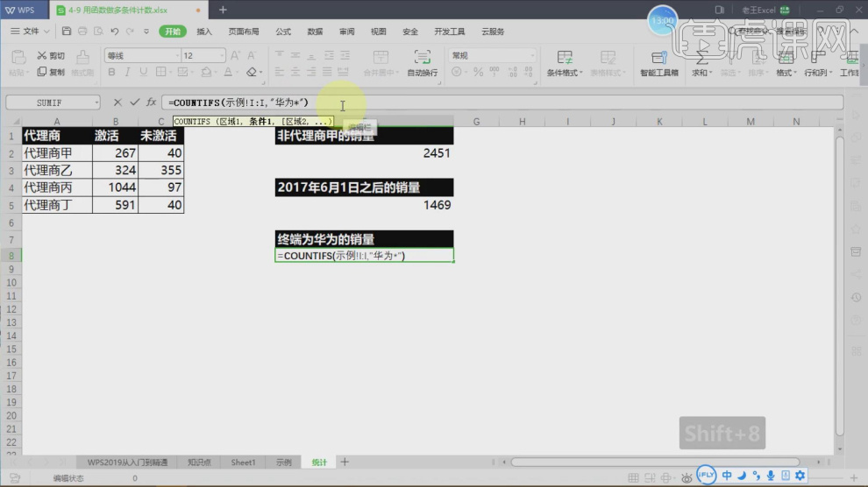Click the Clear (eraser) icon
The height and width of the screenshot is (487, 868).
coord(252,72)
